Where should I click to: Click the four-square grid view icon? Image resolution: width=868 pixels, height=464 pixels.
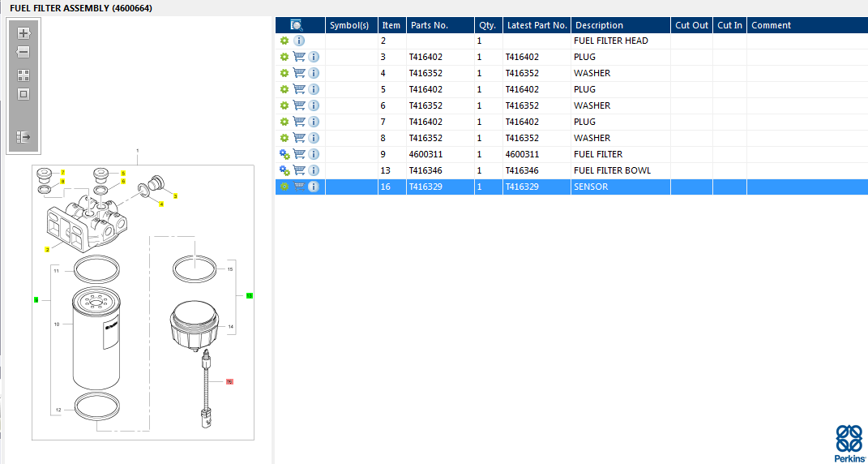point(24,75)
